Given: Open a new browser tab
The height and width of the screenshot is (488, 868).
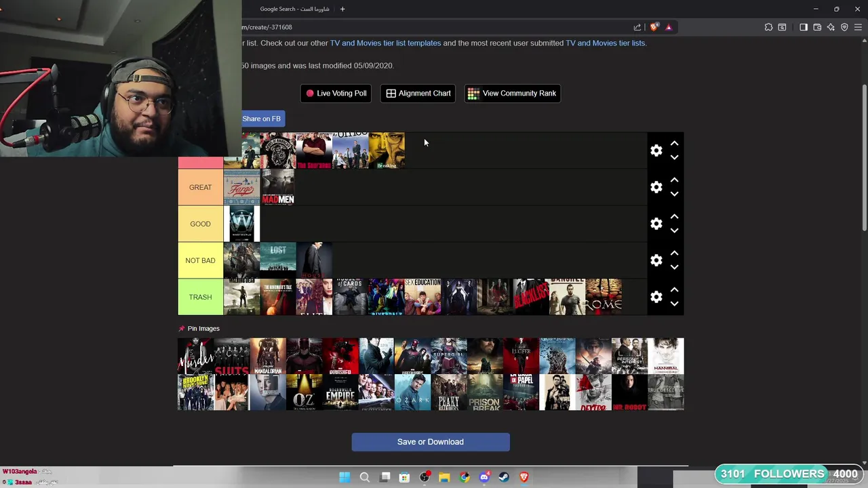Looking at the screenshot, I should 342,9.
